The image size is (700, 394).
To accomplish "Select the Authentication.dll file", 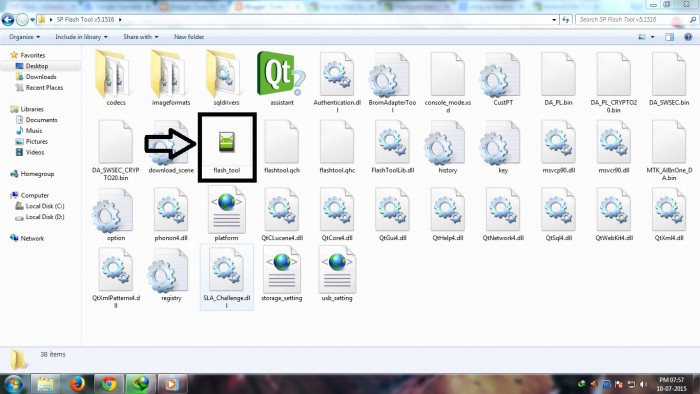I will [x=337, y=83].
